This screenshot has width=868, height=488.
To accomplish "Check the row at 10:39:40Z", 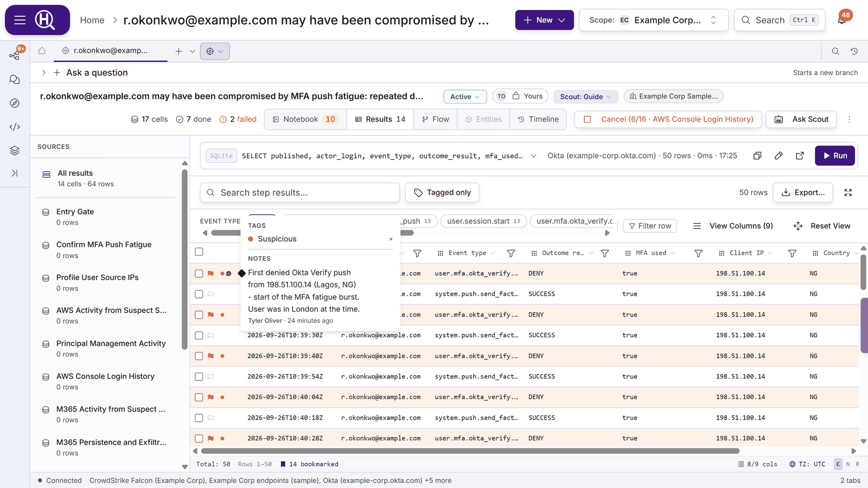I will [199, 356].
